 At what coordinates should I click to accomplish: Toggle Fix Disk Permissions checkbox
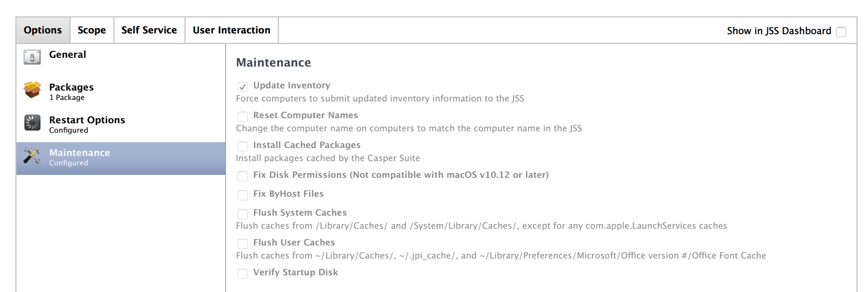pos(243,176)
